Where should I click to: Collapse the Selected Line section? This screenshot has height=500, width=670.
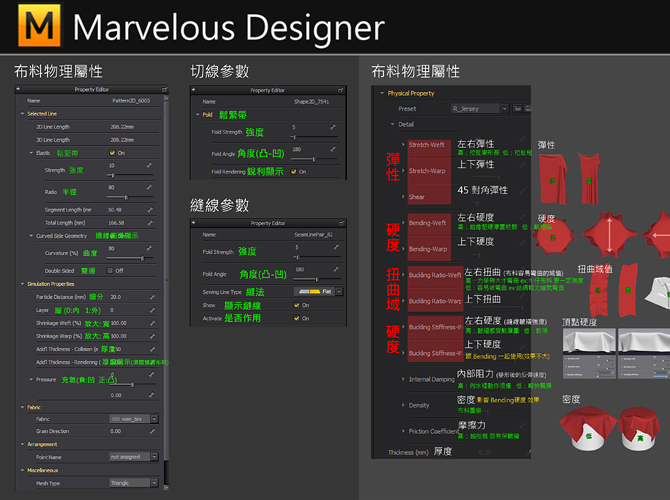pos(22,114)
